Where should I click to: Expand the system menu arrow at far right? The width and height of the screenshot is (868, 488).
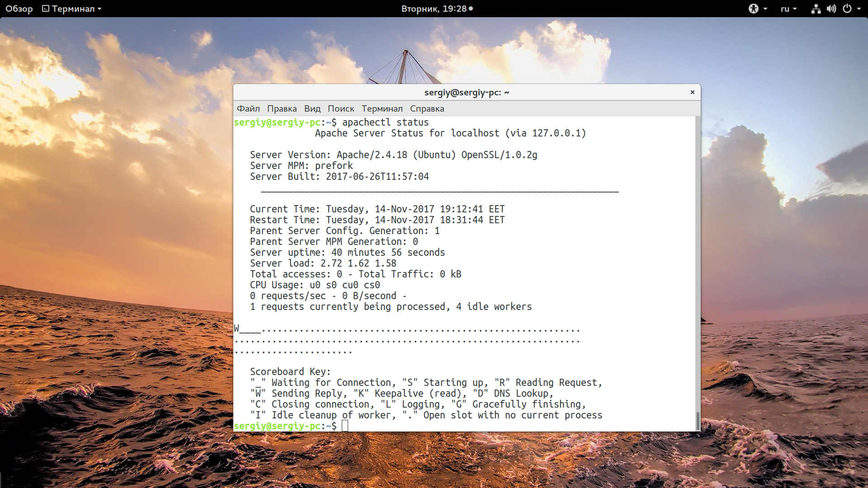click(859, 9)
